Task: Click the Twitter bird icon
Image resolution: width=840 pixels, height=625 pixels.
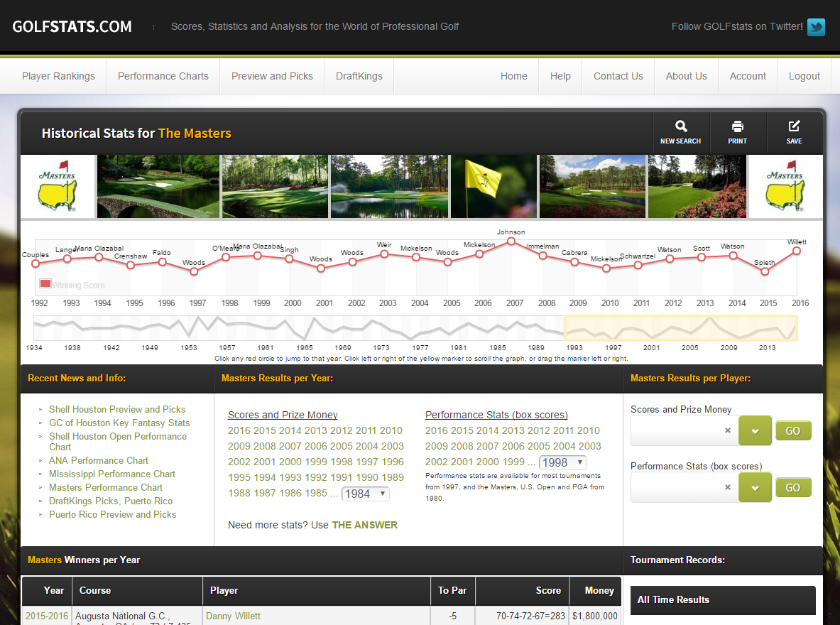Action: (816, 27)
